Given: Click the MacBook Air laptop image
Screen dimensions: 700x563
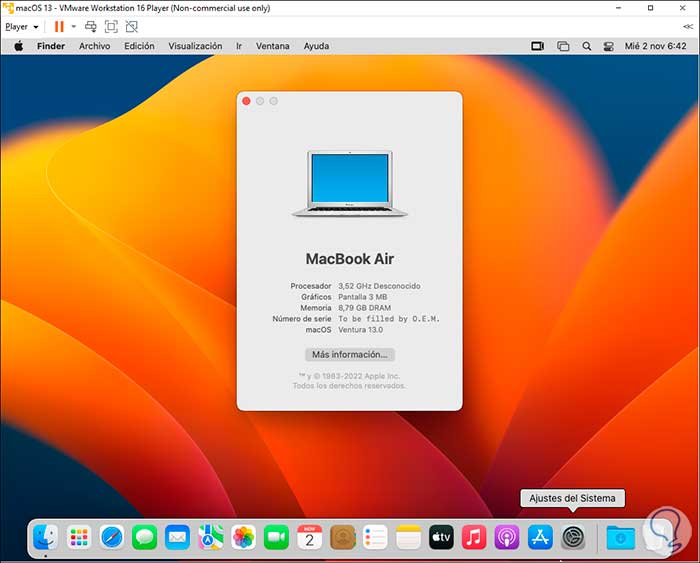Looking at the screenshot, I should [x=350, y=184].
